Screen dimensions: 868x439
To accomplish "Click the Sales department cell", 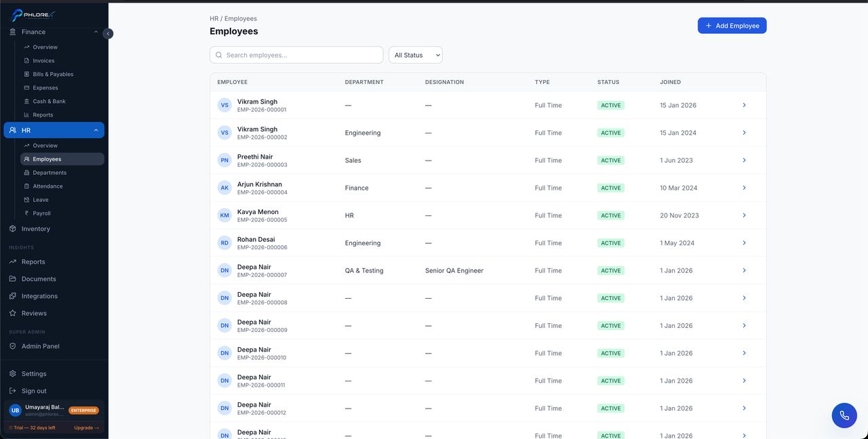I will pyautogui.click(x=353, y=161).
